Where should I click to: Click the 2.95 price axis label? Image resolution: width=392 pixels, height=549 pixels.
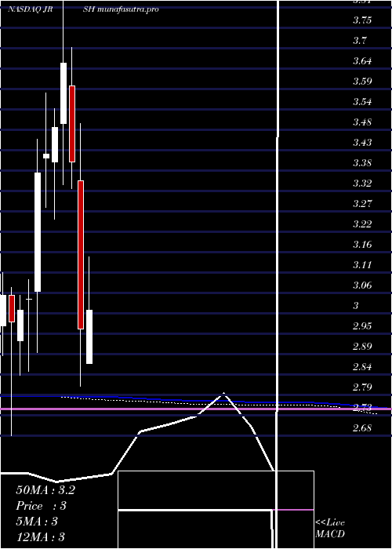click(x=362, y=325)
